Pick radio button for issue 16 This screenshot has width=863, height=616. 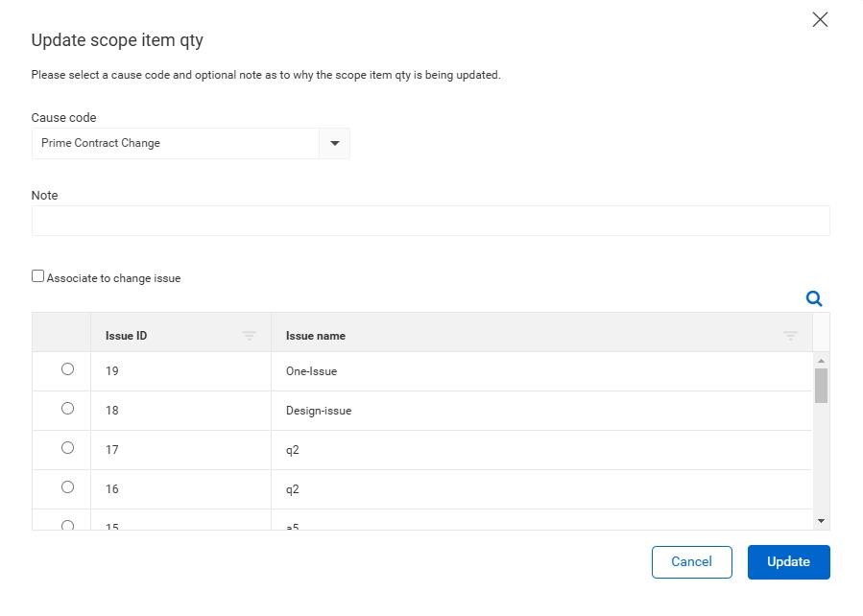point(67,487)
